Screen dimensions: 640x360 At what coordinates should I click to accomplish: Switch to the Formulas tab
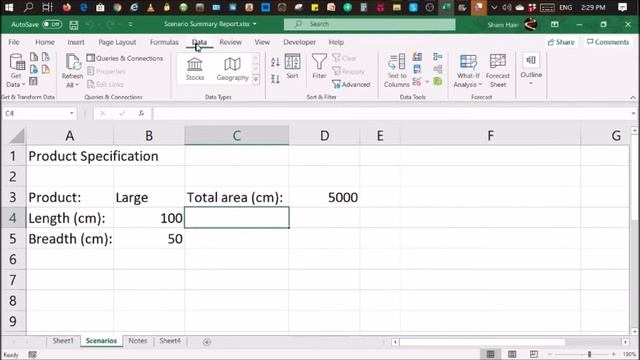pyautogui.click(x=164, y=42)
